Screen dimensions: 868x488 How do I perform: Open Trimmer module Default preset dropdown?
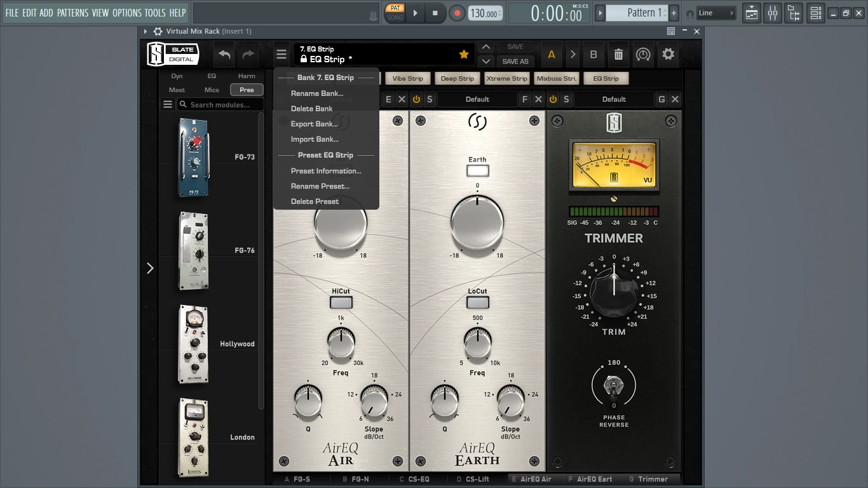614,100
